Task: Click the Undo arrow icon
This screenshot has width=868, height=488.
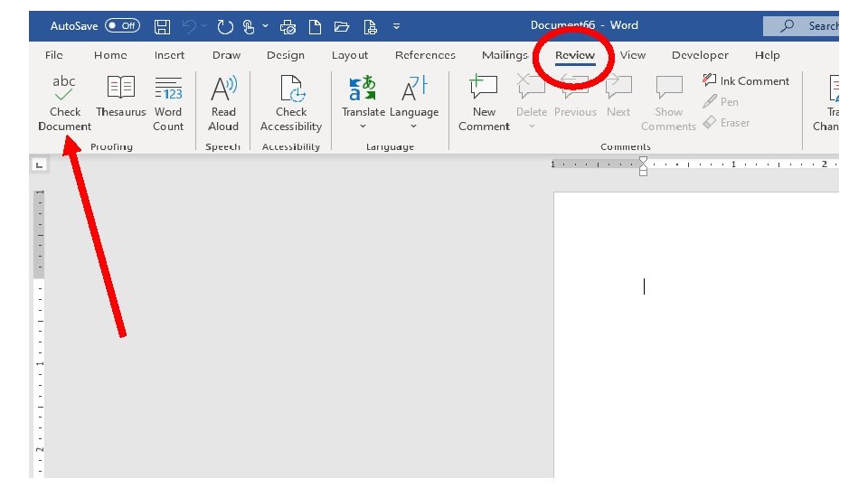Action: [x=189, y=26]
